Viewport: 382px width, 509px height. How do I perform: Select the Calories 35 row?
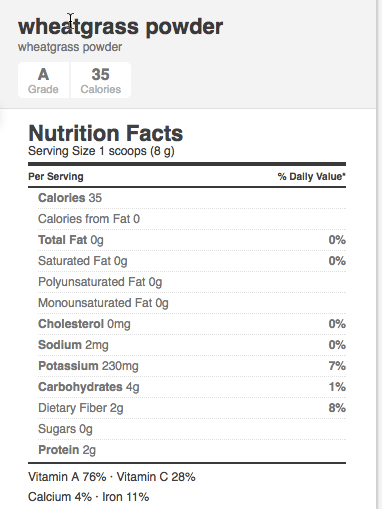coord(192,198)
